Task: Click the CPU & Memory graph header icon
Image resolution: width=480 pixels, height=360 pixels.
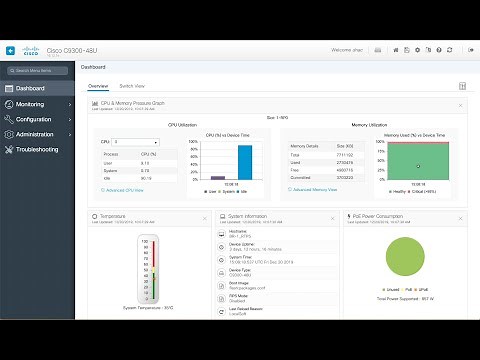Action: point(95,103)
